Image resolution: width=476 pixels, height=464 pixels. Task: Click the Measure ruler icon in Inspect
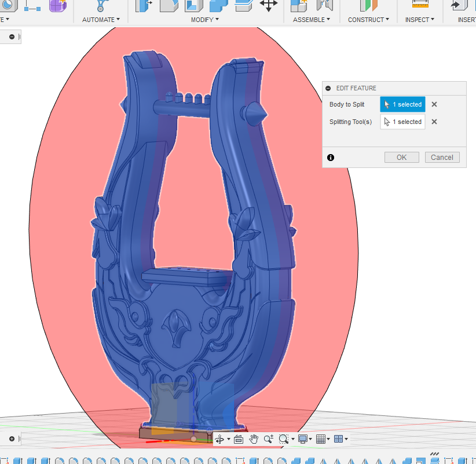(420, 4)
